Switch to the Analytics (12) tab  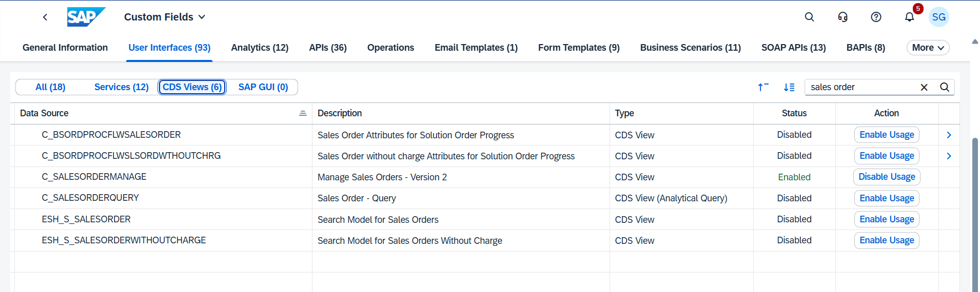pos(260,48)
